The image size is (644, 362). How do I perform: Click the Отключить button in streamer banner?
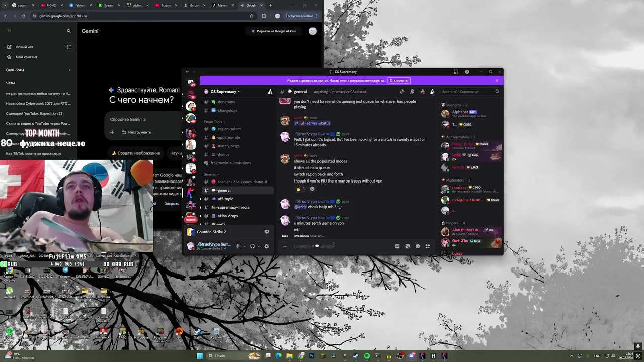point(398,80)
